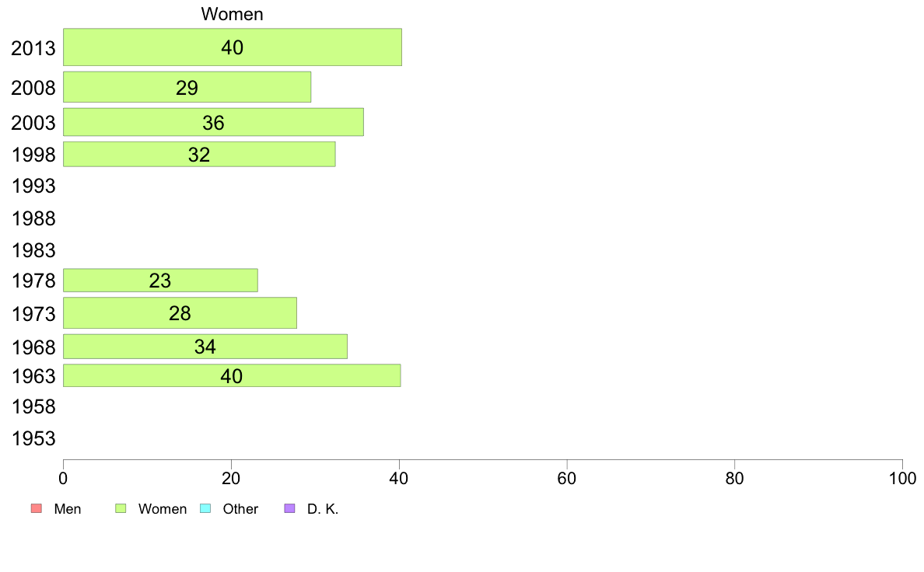Click the Other legend label
Screen dimensions: 924x572
coord(240,509)
